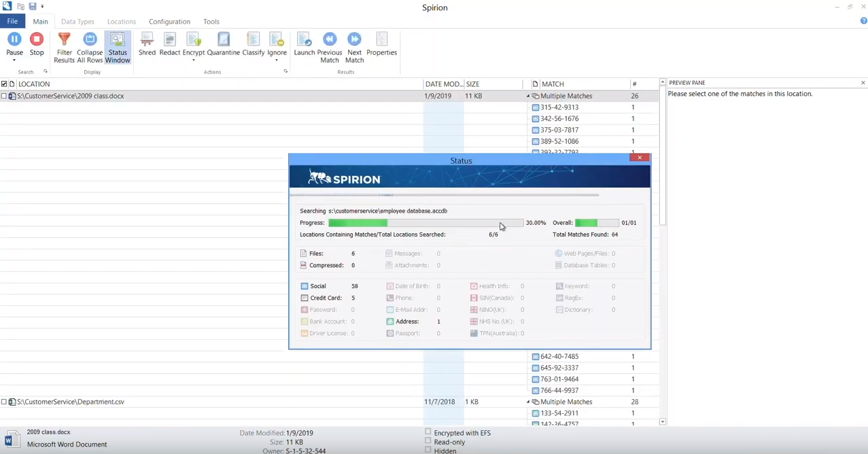Select match 342-56-1676 in results
Viewport: 868px width, 454px height.
click(559, 118)
